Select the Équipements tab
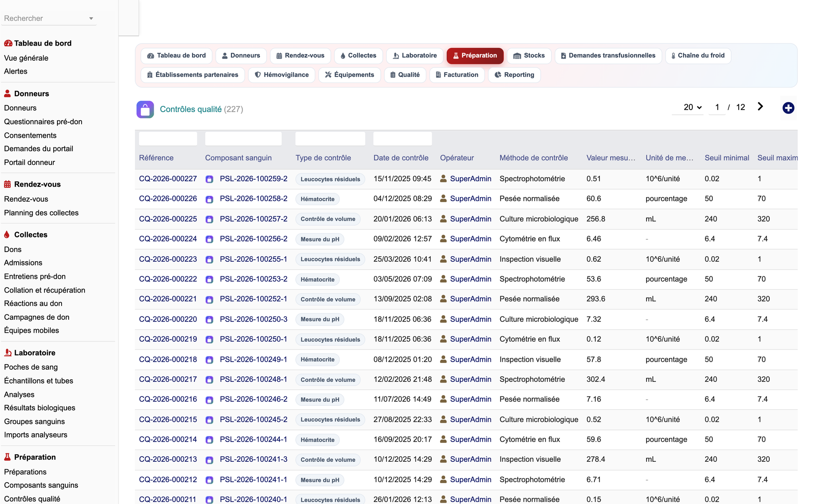This screenshot has height=504, width=815. click(x=349, y=75)
